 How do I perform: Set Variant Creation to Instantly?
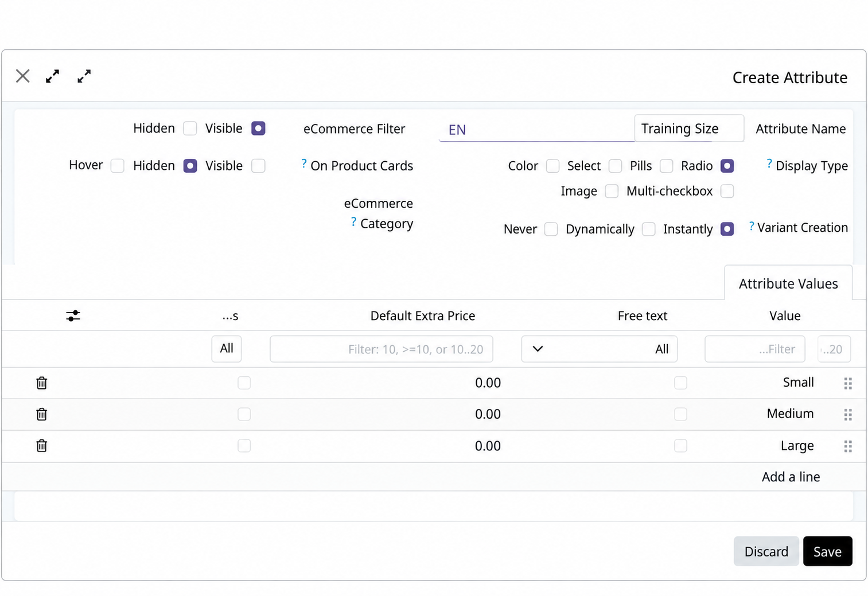(x=727, y=229)
